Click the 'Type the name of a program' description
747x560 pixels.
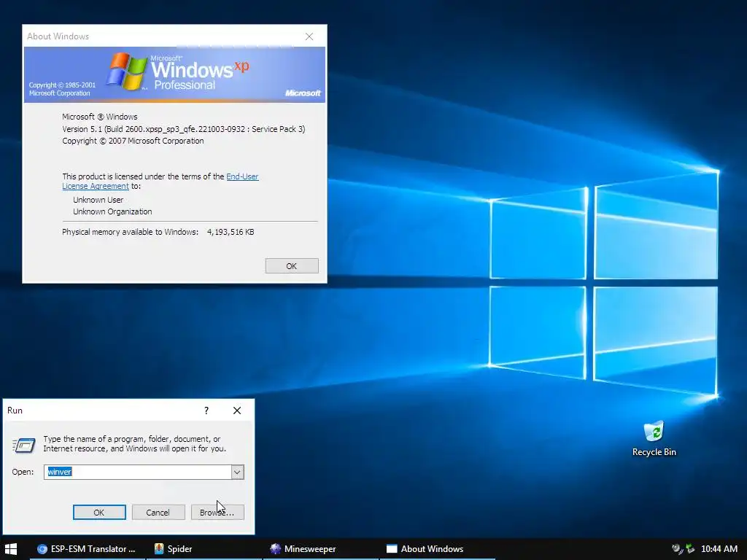(135, 444)
